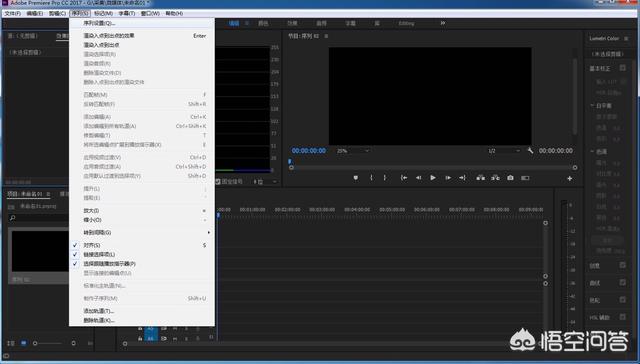Viewport: 640px width, 364px height.
Task: Switch to 音频 workspace tab
Action: [322, 23]
